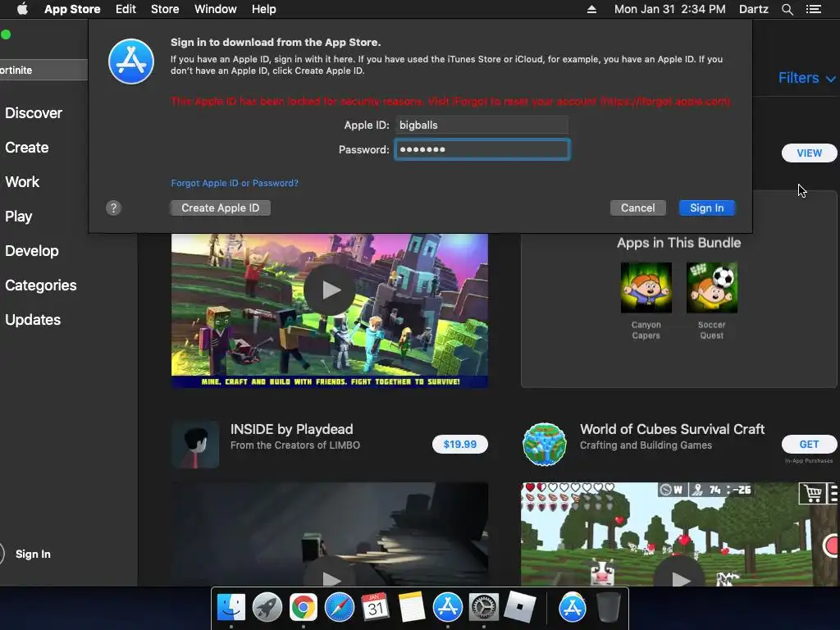Click the eject icon in menu bar
The height and width of the screenshot is (630, 840).
pos(591,9)
